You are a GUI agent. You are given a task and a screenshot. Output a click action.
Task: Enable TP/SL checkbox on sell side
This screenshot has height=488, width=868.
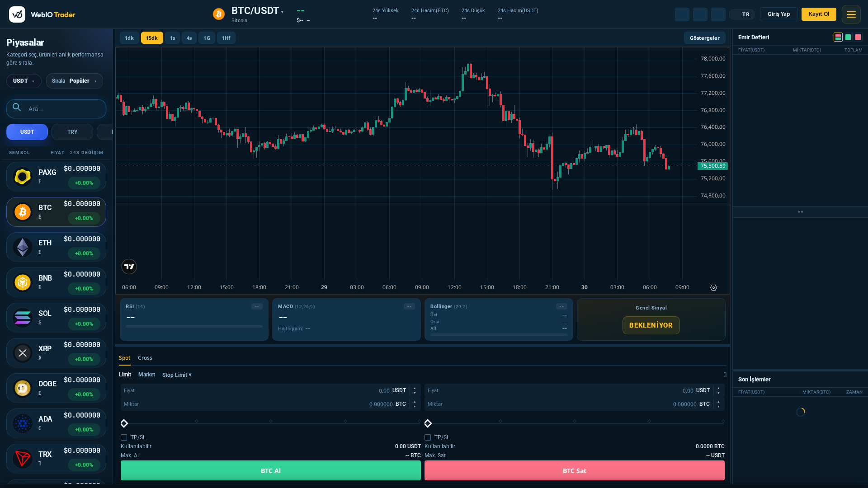428,437
